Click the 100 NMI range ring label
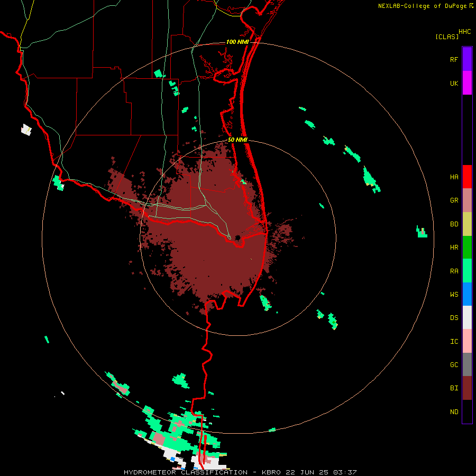Viewport: 476px width, 476px height. 237,42
